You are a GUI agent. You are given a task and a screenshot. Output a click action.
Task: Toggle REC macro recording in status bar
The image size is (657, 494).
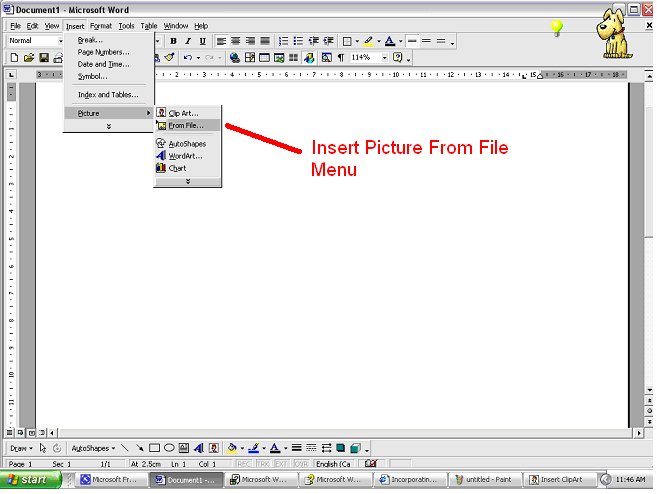pyautogui.click(x=244, y=464)
